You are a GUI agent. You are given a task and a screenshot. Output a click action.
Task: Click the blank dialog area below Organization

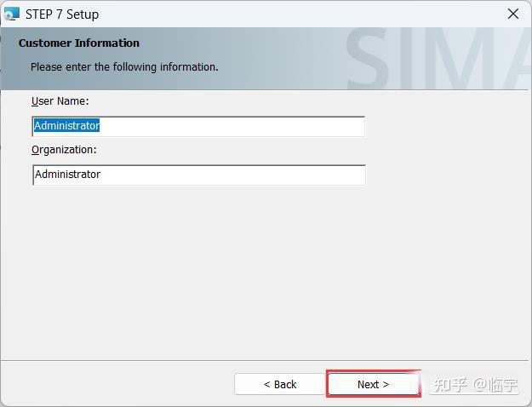point(255,272)
